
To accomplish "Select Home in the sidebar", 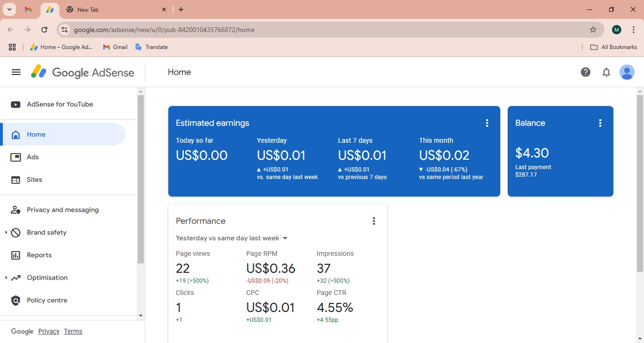I will pos(63,134).
